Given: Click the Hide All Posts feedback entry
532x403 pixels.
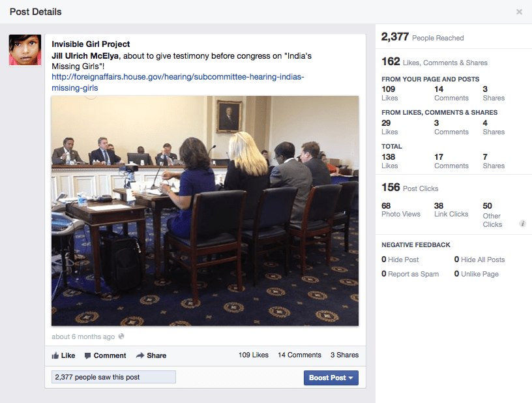Looking at the screenshot, I should tap(482, 260).
